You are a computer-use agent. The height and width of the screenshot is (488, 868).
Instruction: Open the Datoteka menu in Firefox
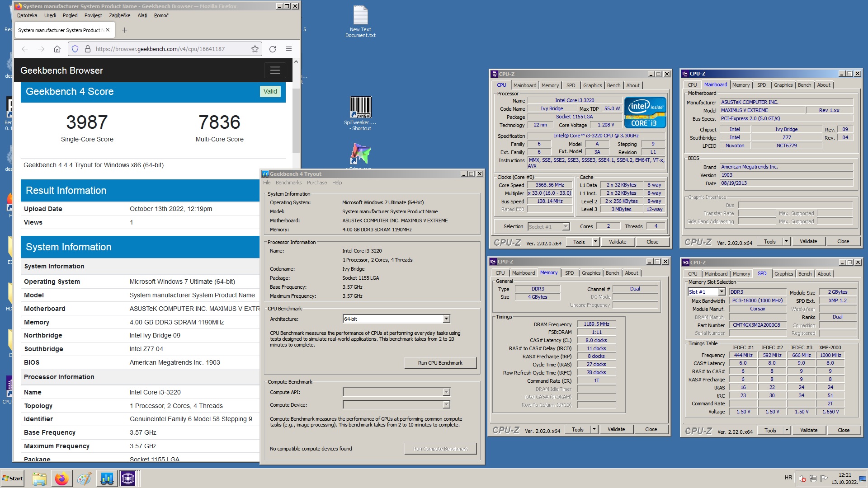[27, 15]
